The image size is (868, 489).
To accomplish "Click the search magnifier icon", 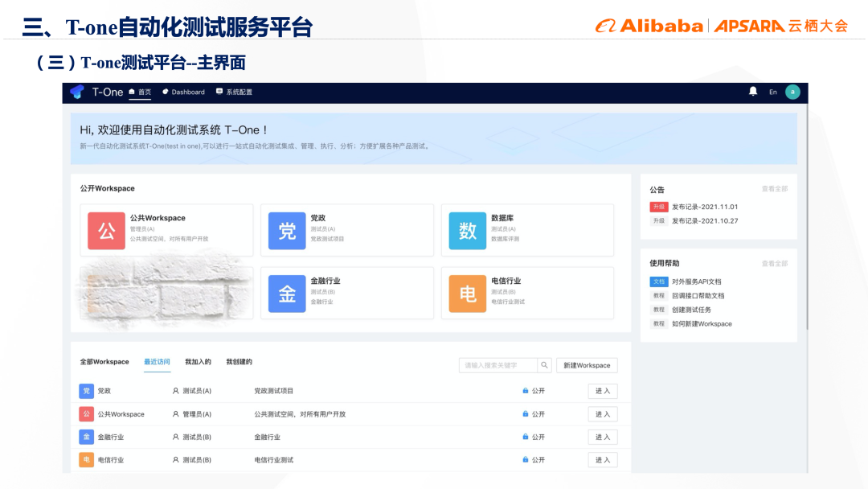I will coord(544,365).
